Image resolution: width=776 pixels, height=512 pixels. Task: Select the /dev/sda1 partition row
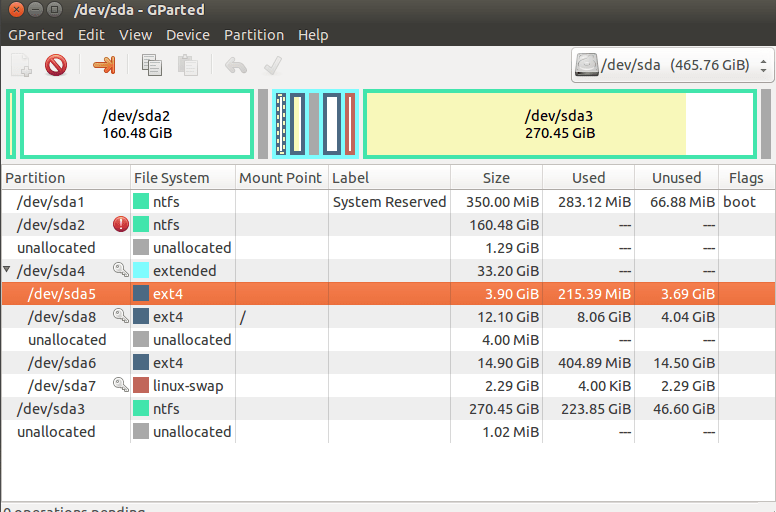click(x=388, y=202)
